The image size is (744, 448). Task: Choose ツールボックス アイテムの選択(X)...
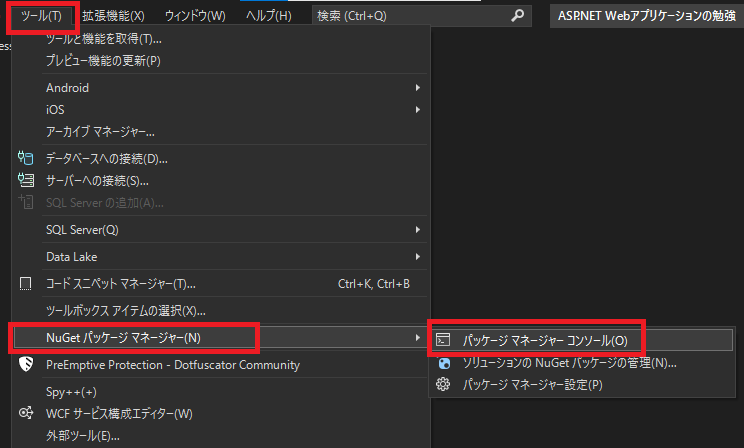126,311
